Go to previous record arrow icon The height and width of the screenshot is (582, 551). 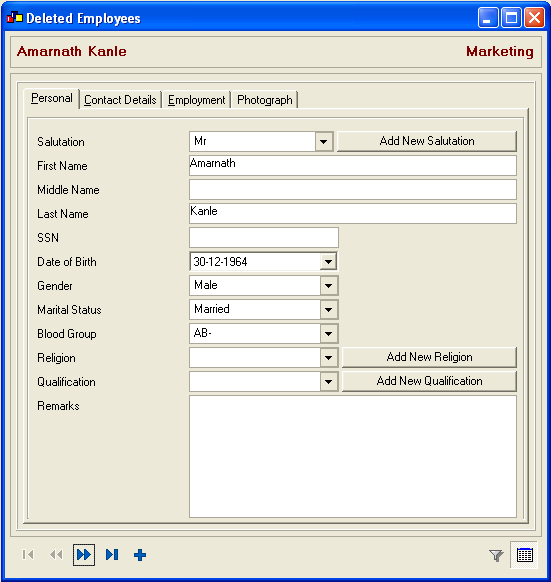tap(56, 555)
